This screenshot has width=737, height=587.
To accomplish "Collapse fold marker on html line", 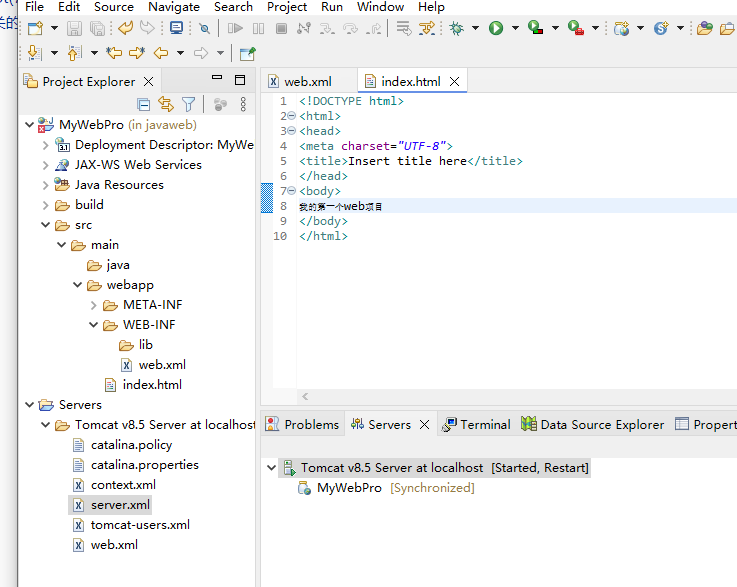I will [291, 116].
